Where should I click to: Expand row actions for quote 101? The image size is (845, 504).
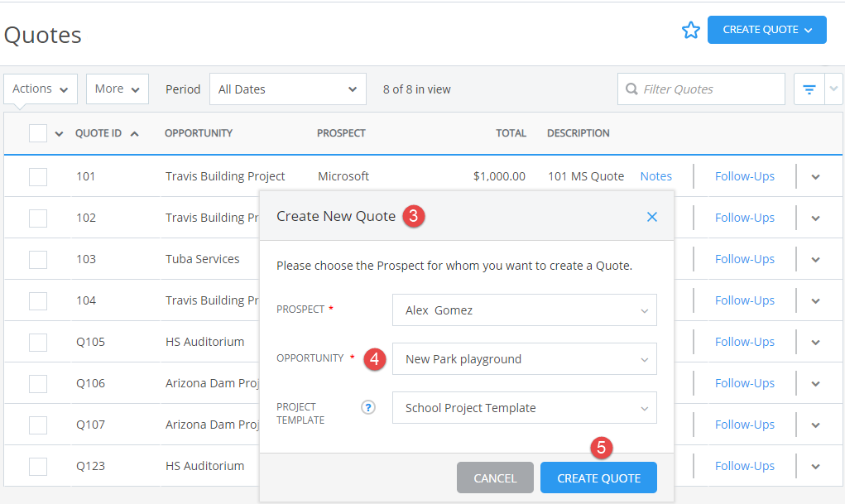click(x=815, y=177)
